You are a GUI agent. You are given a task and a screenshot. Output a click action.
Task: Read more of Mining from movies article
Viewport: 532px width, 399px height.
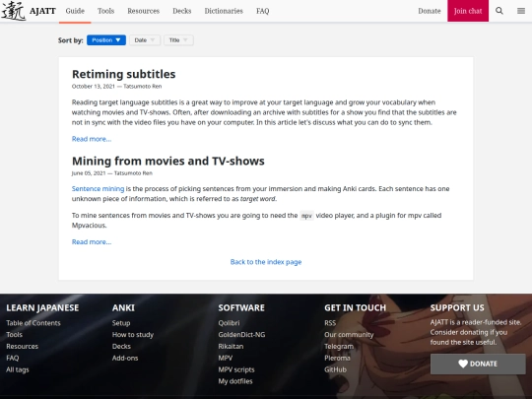92,242
